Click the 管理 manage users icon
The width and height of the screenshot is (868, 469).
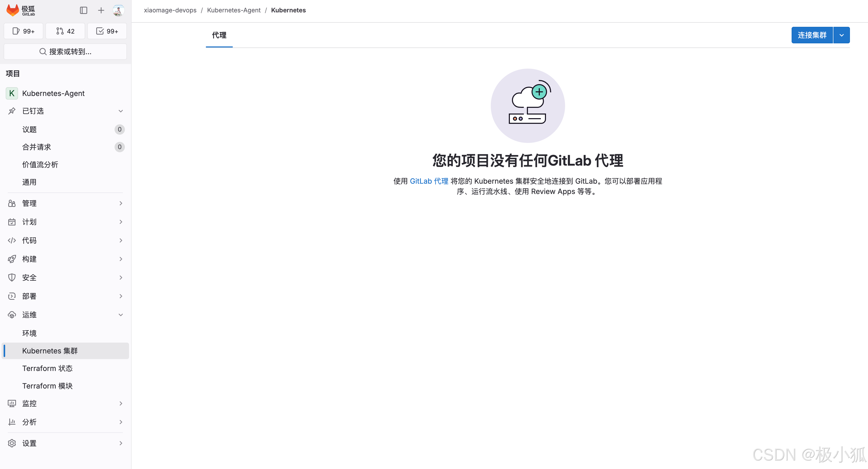(12, 203)
